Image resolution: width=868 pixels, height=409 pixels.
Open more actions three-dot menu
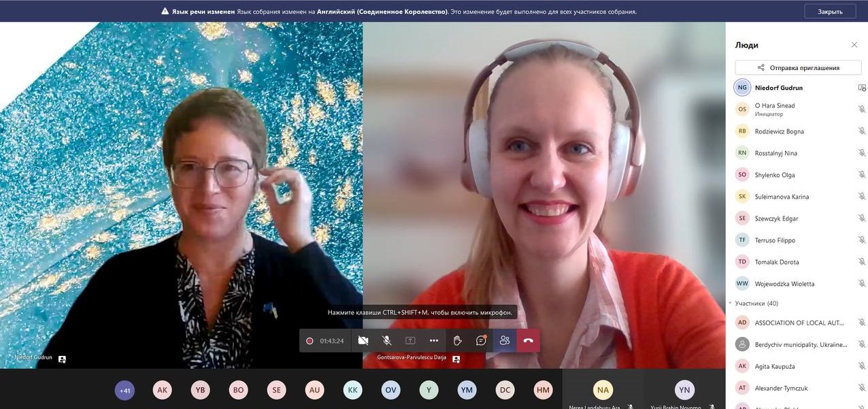(434, 340)
